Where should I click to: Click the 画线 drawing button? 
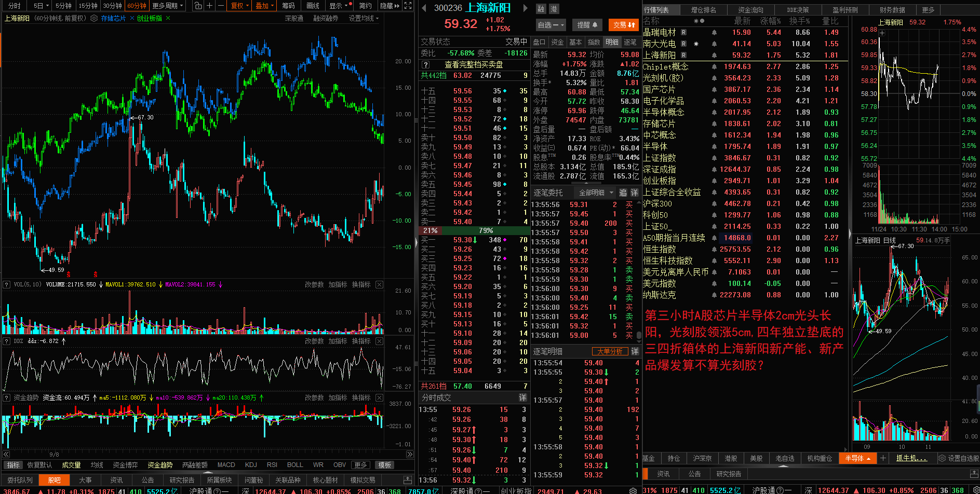(313, 6)
